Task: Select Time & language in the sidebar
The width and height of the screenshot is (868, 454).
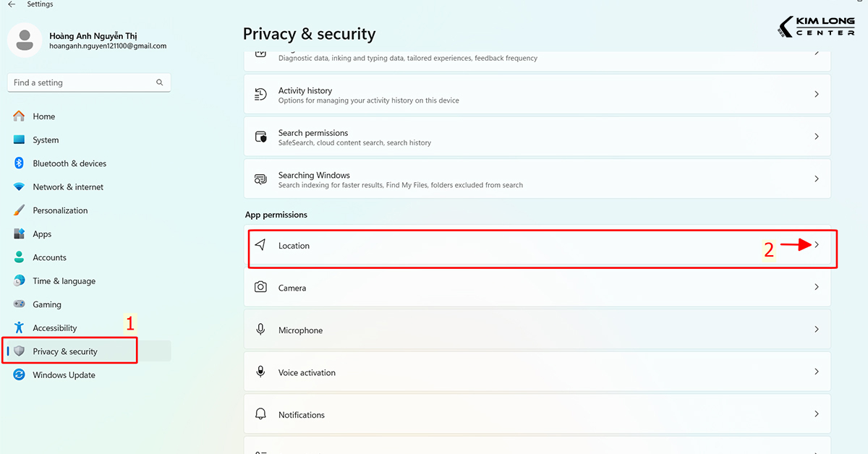Action: pyautogui.click(x=64, y=281)
